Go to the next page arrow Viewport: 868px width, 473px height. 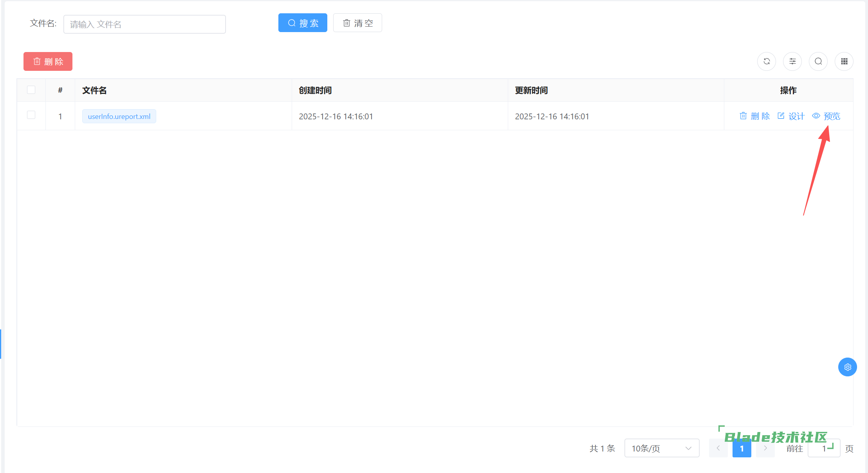coord(765,448)
